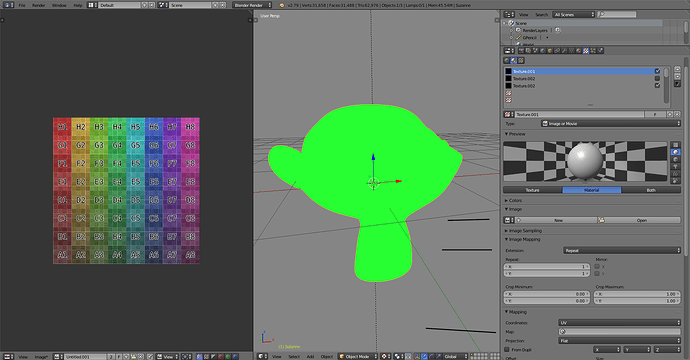Viewport: 690px width, 360px height.
Task: Open the World properties tab icon
Action: pyautogui.click(x=543, y=51)
